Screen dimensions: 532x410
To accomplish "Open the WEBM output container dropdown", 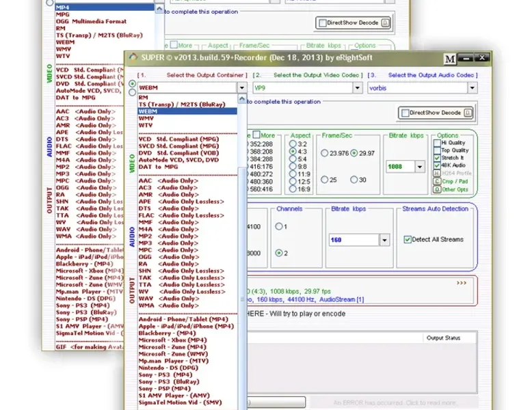I will pyautogui.click(x=241, y=88).
